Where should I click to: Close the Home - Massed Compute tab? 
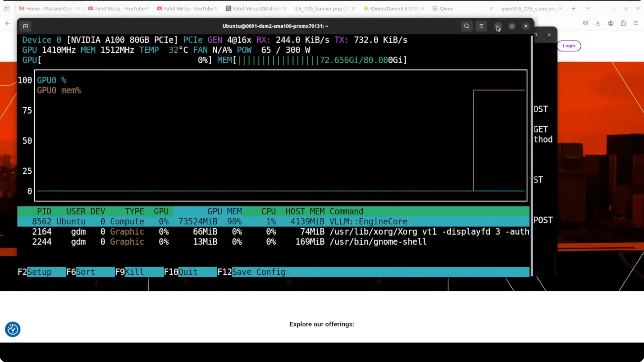[x=78, y=9]
